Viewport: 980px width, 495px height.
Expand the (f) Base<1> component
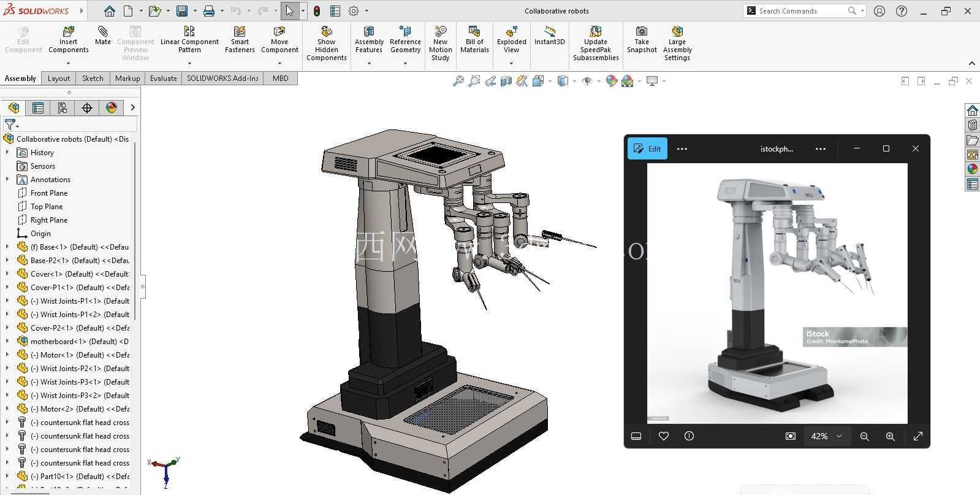click(x=7, y=247)
